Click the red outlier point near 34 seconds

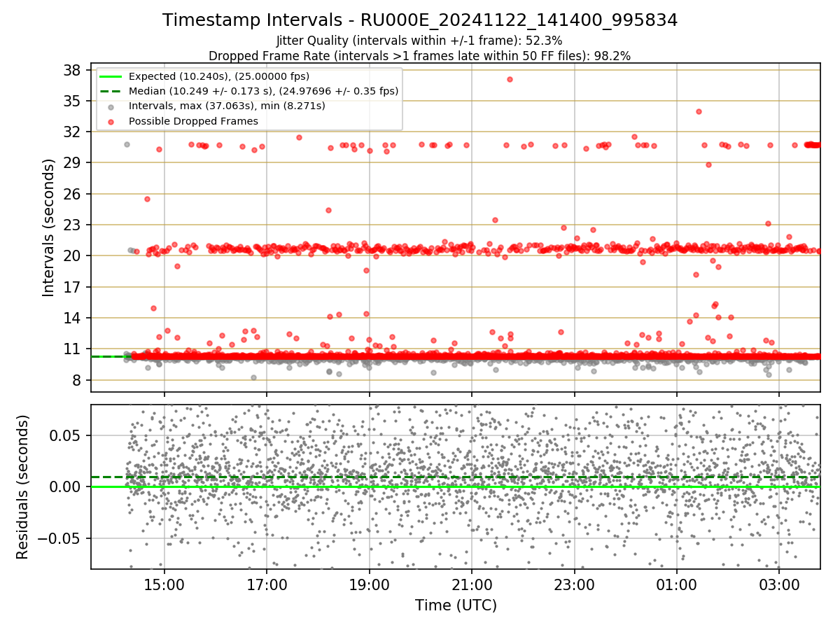[699, 111]
